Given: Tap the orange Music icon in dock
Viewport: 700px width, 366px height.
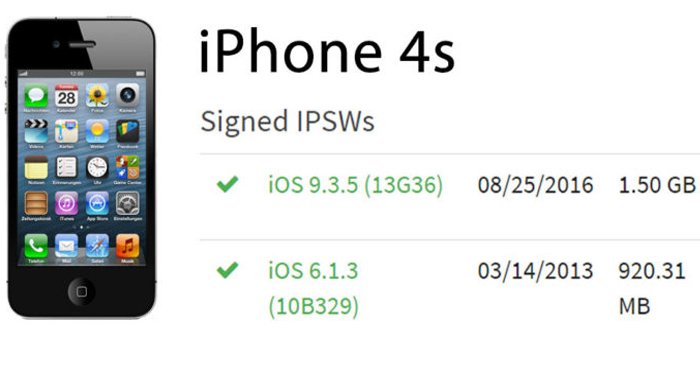Looking at the screenshot, I should pyautogui.click(x=128, y=246).
